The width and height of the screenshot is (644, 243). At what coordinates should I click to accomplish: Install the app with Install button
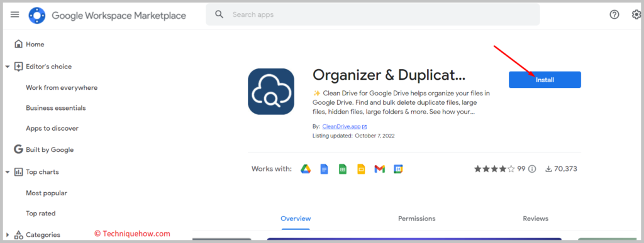click(x=545, y=80)
